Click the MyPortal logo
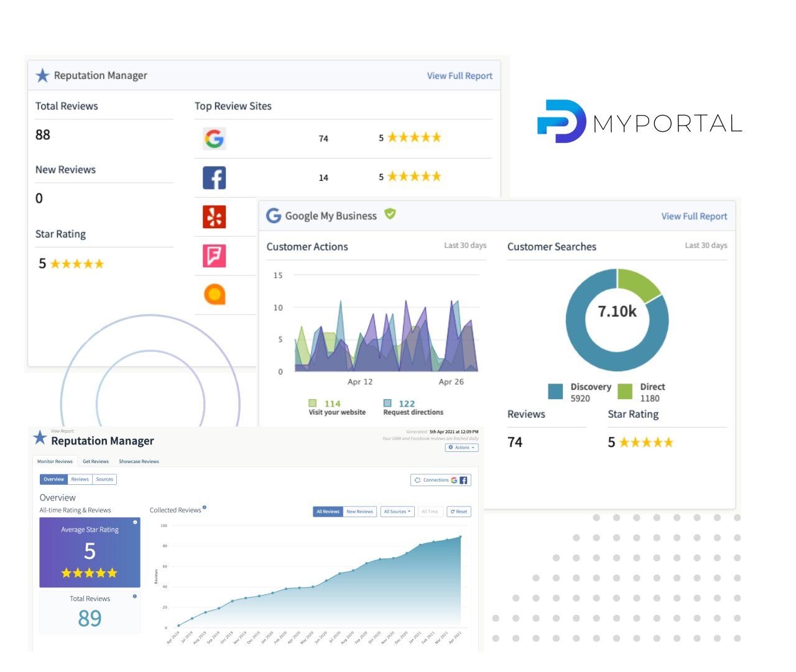 [640, 122]
